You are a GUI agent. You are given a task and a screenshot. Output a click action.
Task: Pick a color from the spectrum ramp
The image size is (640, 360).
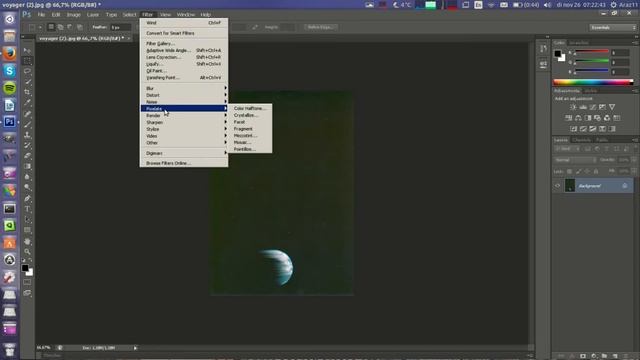(x=593, y=82)
